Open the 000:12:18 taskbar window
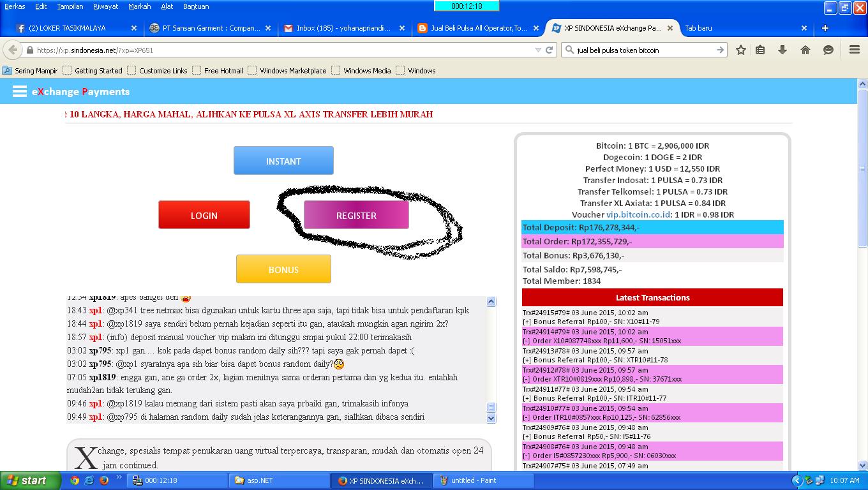Viewport: 868px width, 490px height. coord(177,480)
